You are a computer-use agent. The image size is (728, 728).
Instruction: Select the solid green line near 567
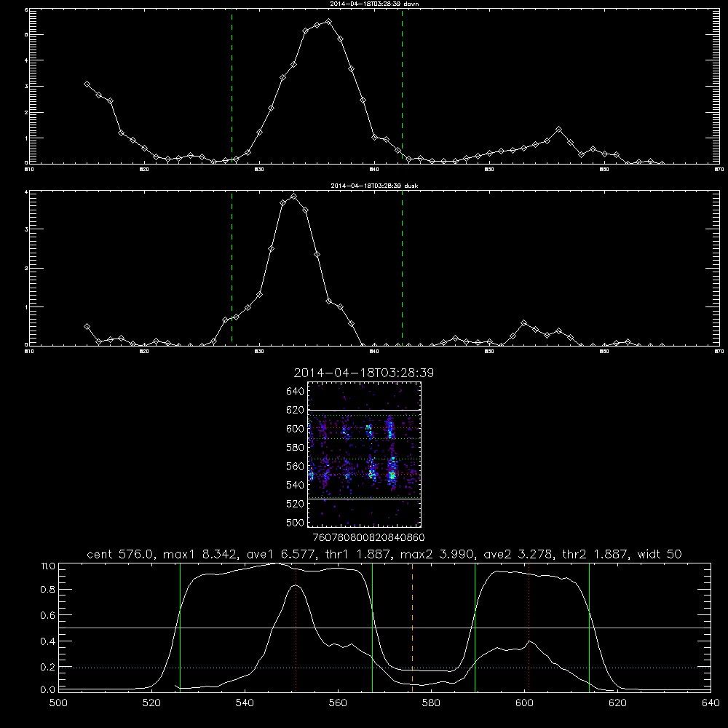[x=372, y=628]
